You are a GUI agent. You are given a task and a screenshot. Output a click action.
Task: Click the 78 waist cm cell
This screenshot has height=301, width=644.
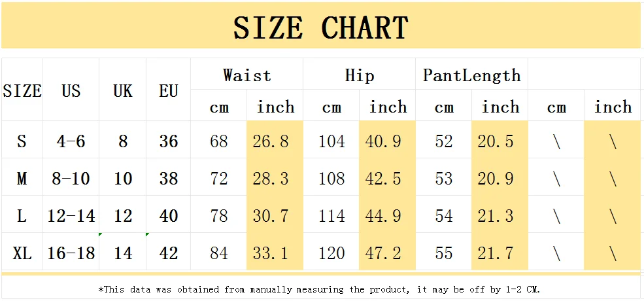pyautogui.click(x=219, y=214)
